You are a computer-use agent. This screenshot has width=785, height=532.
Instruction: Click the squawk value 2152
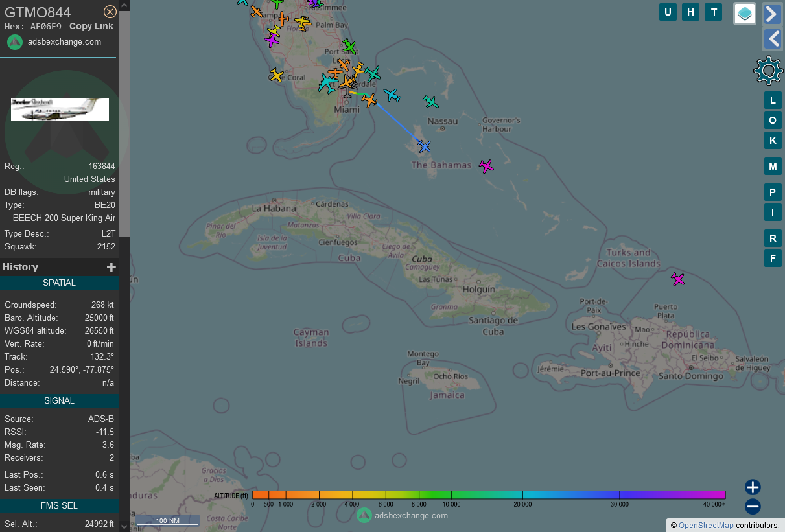tap(106, 247)
